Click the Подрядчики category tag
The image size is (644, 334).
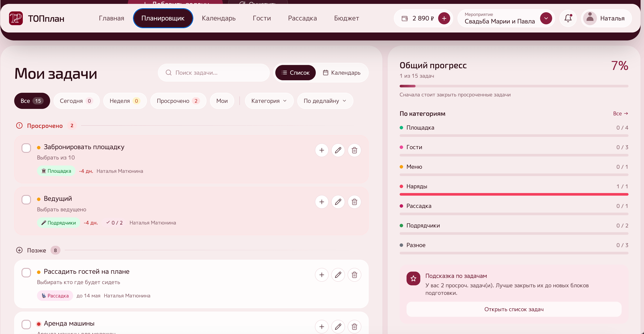coord(59,223)
